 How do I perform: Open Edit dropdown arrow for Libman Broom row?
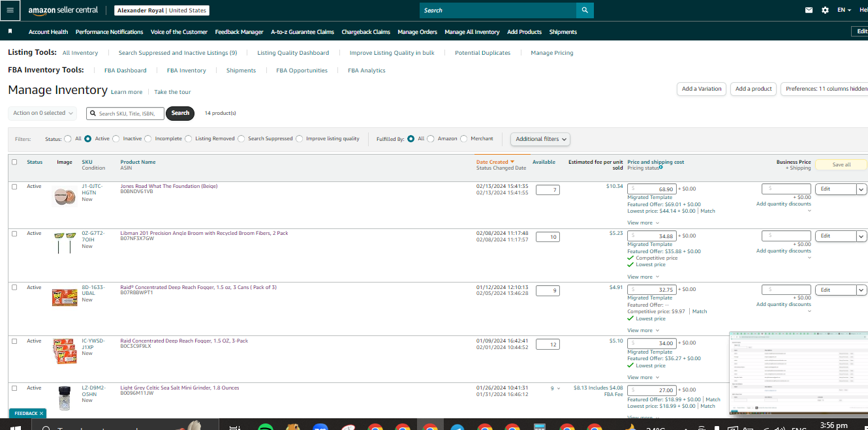(x=861, y=236)
